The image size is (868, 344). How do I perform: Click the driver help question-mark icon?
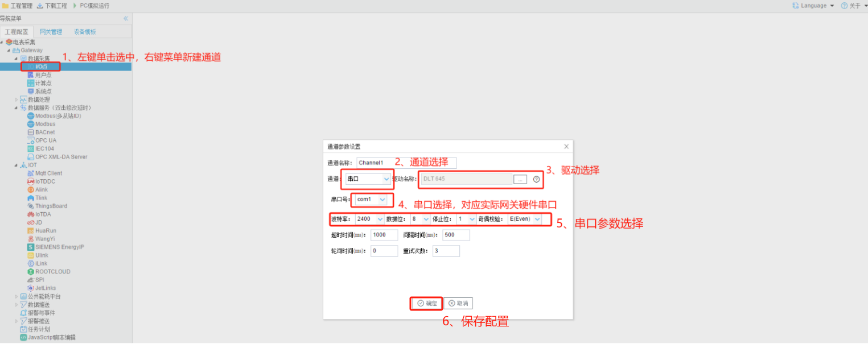(536, 179)
